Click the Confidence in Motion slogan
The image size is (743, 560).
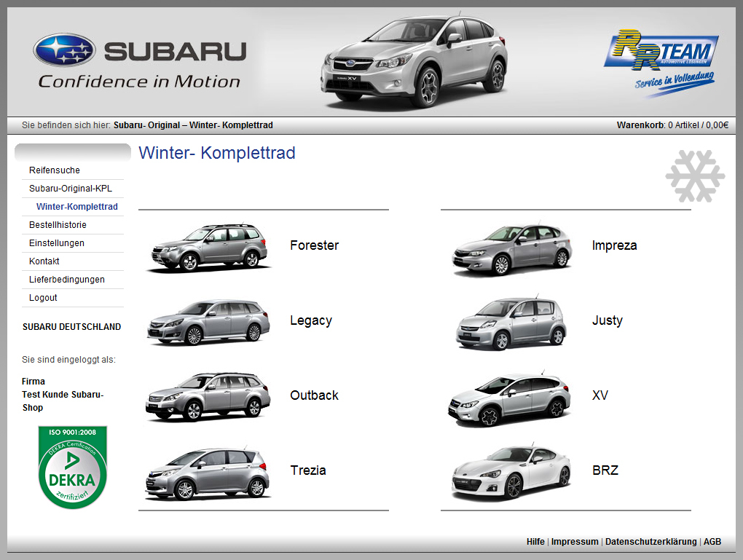tap(139, 82)
